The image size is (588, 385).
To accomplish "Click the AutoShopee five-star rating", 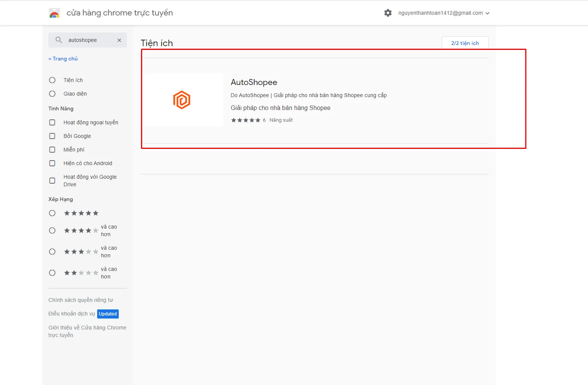I will click(246, 120).
